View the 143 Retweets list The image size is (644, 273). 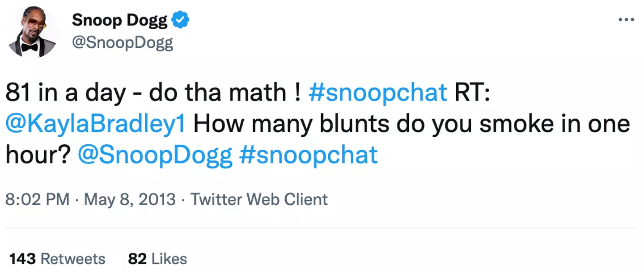point(57,259)
